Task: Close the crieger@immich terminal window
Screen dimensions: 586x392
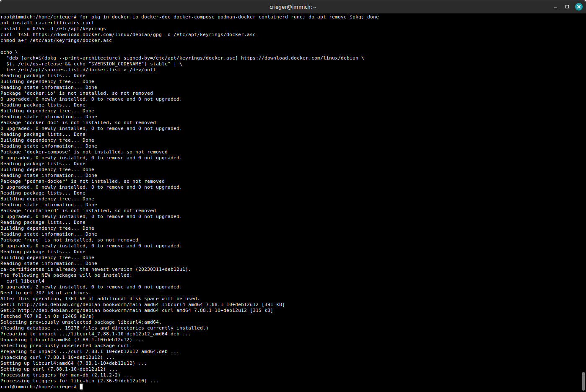Action: pos(579,7)
